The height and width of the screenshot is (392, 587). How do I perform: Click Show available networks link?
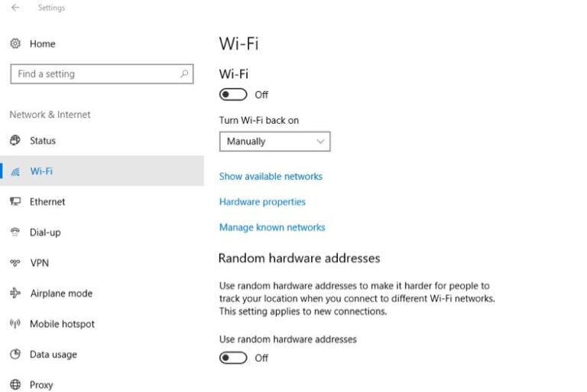click(x=271, y=177)
